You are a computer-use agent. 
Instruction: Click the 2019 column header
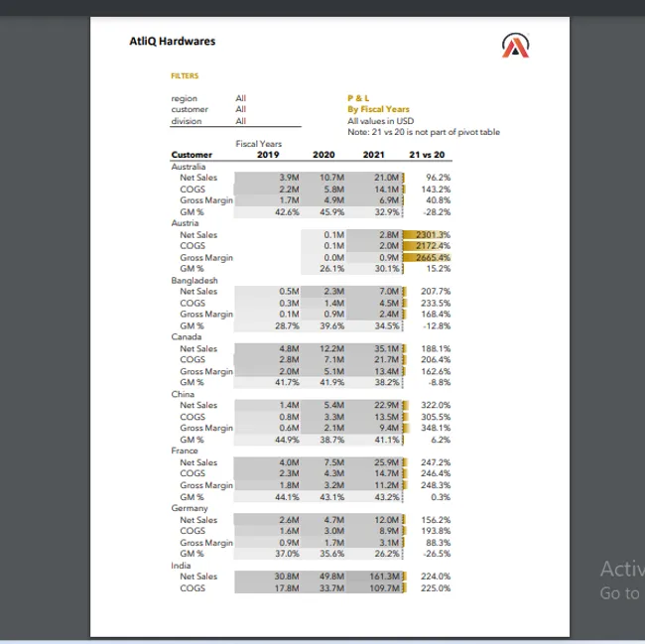pos(268,155)
